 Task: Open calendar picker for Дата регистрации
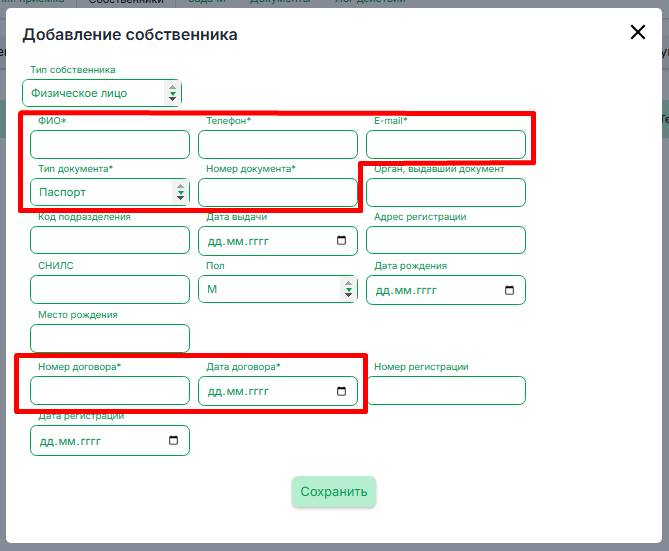(x=173, y=440)
